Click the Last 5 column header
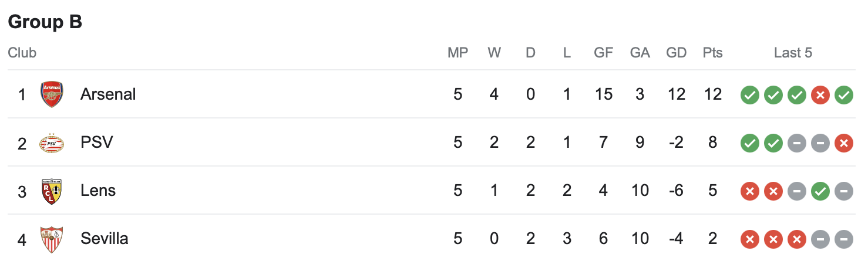Image resolution: width=868 pixels, height=278 pixels. [793, 53]
